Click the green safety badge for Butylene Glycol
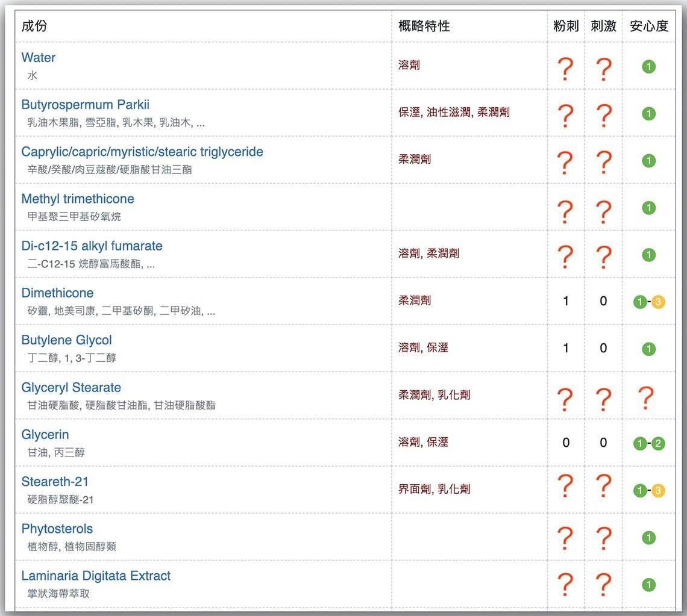The image size is (687, 616). pos(648,349)
